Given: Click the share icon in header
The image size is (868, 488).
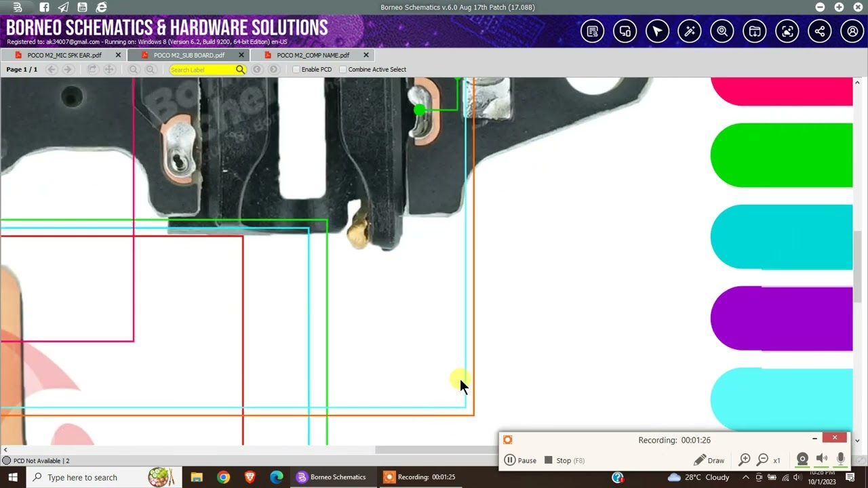Looking at the screenshot, I should click(x=820, y=31).
